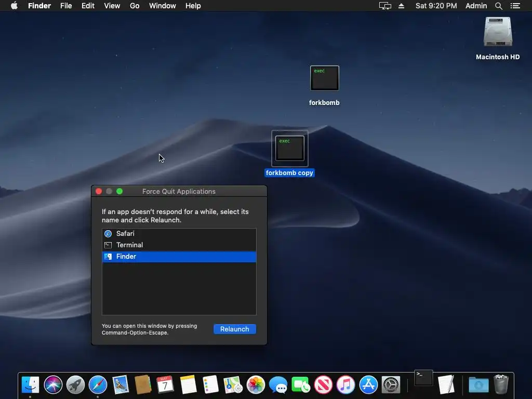Screen dimensions: 532x399
Task: Open Launchpad rocket icon in Dock
Action: [x=75, y=385]
